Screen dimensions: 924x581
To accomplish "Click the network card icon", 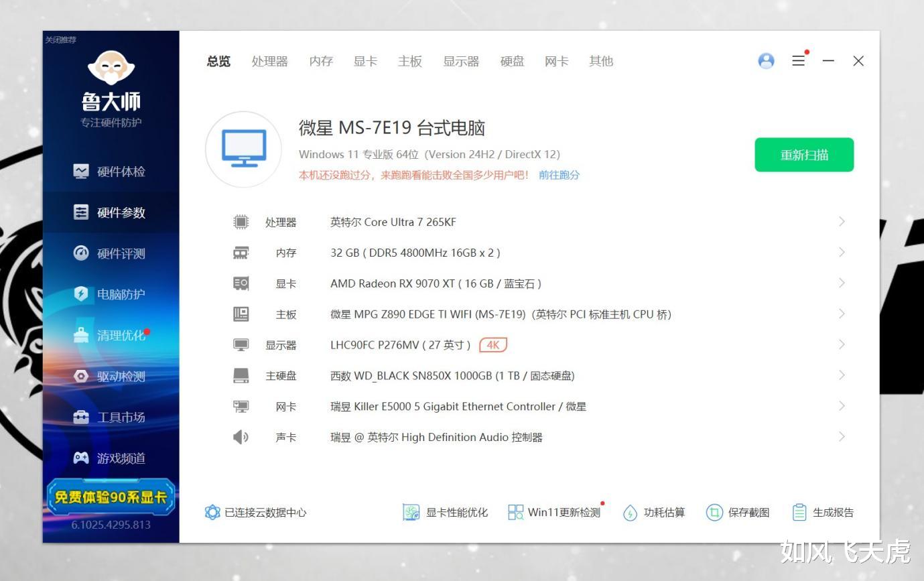I will click(x=241, y=407).
